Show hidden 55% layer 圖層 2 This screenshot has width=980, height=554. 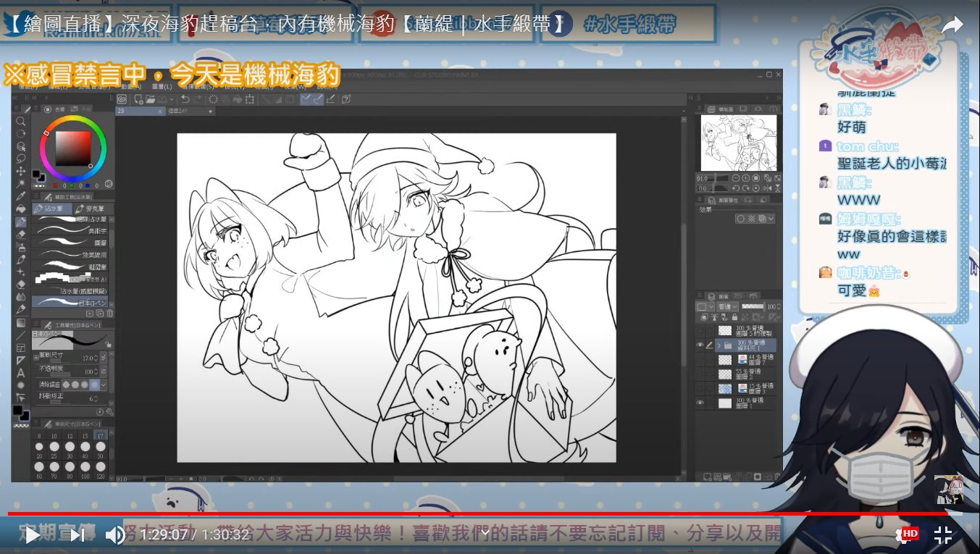[x=700, y=374]
